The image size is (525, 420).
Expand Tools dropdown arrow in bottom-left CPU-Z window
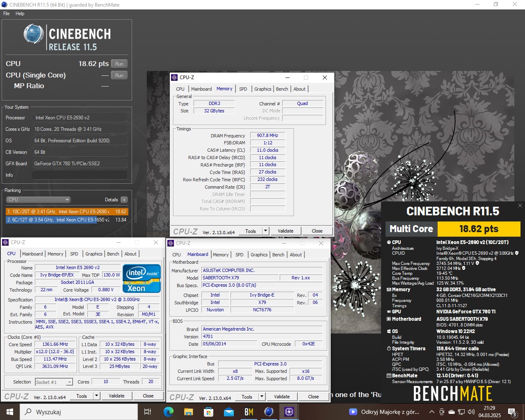[x=96, y=396]
